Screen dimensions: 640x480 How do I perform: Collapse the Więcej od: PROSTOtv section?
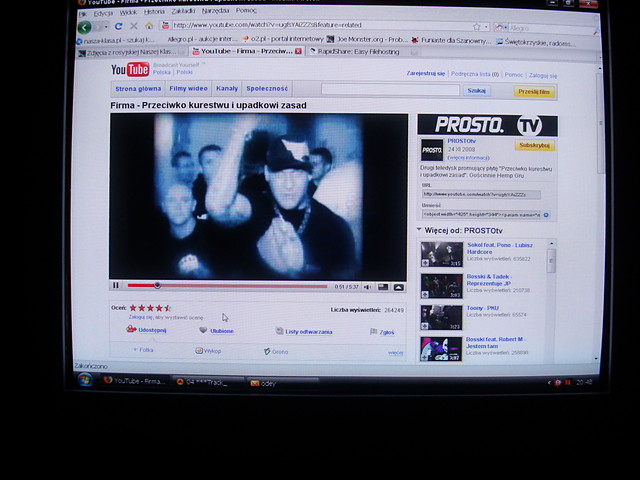(x=419, y=230)
